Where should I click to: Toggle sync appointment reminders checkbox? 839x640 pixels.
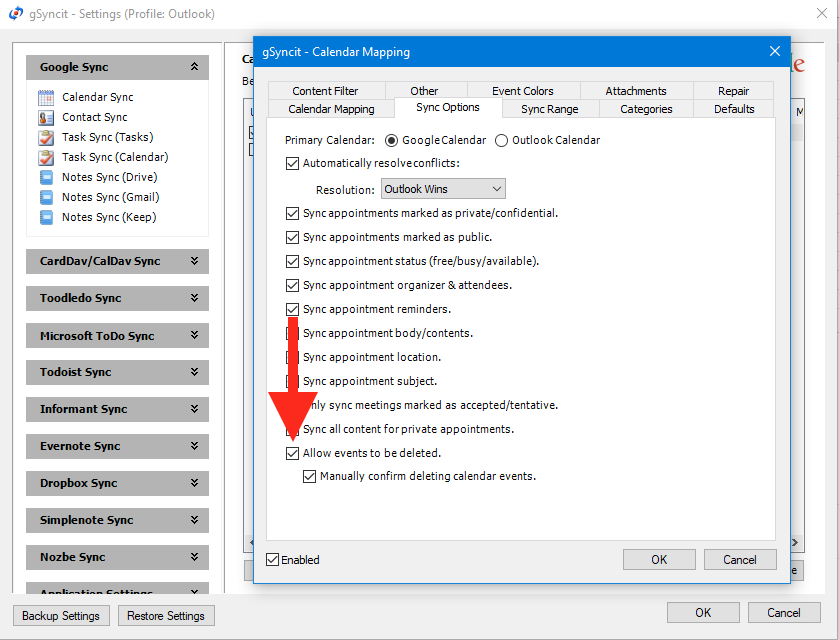(x=292, y=309)
